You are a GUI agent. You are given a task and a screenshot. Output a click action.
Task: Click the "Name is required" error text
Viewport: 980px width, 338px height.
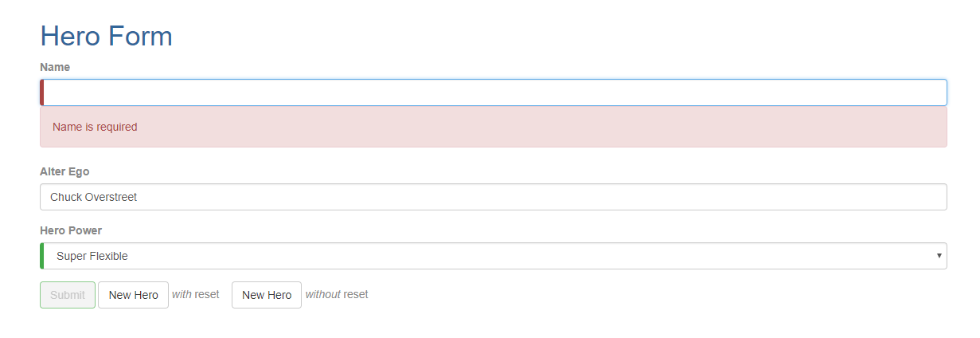click(95, 127)
